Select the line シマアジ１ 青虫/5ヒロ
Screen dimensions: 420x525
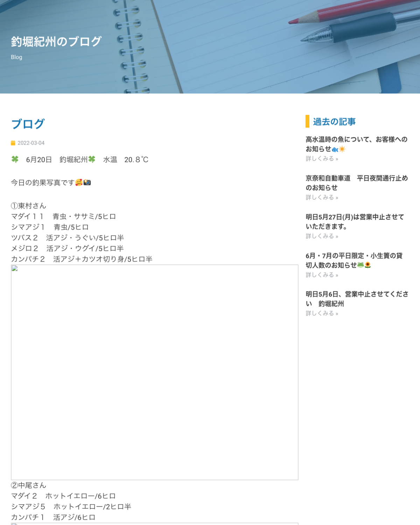pos(50,227)
